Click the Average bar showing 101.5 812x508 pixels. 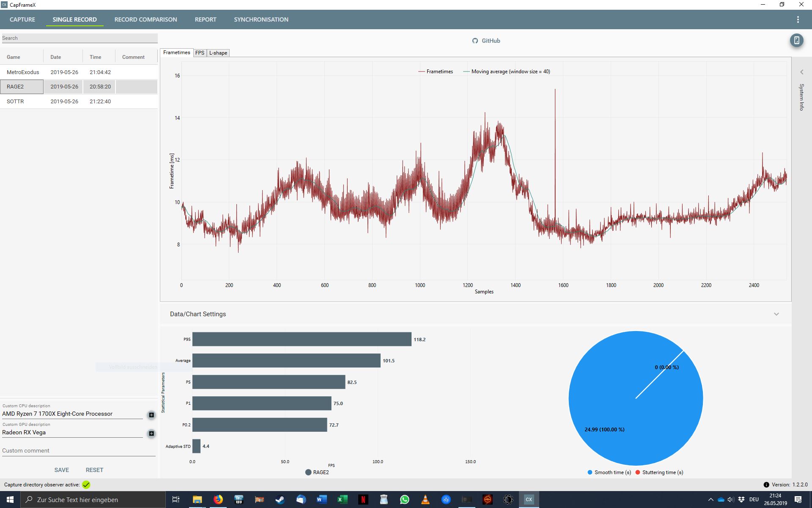coord(286,361)
